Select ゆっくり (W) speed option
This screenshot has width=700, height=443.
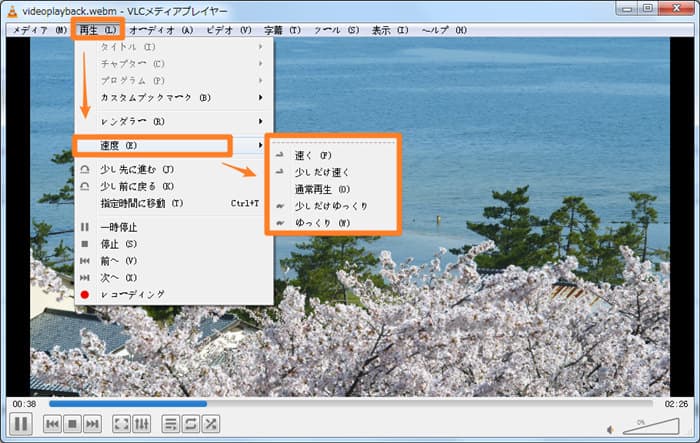pos(333,223)
